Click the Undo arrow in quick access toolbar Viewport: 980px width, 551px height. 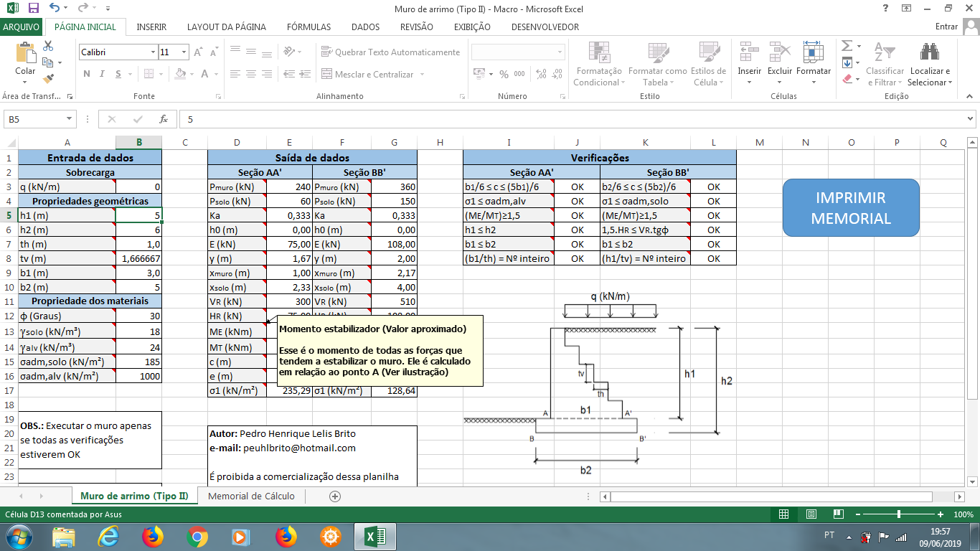[x=55, y=9]
